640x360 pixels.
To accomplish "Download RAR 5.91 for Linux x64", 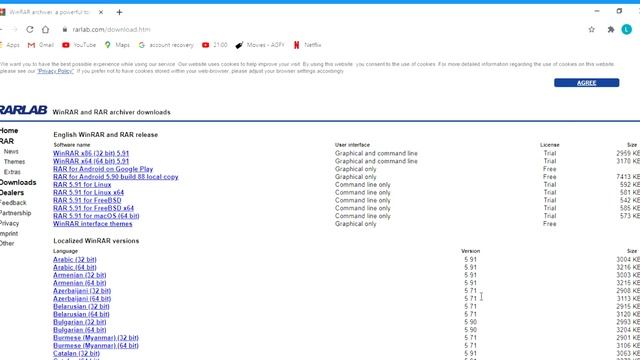I will pyautogui.click(x=88, y=192).
